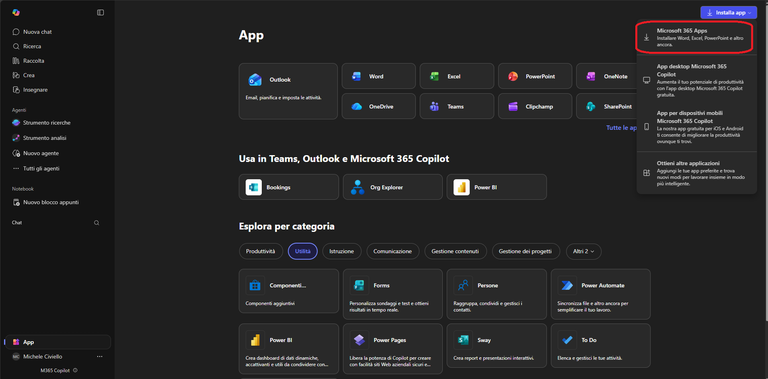
Task: Launch Excel app
Action: [457, 76]
